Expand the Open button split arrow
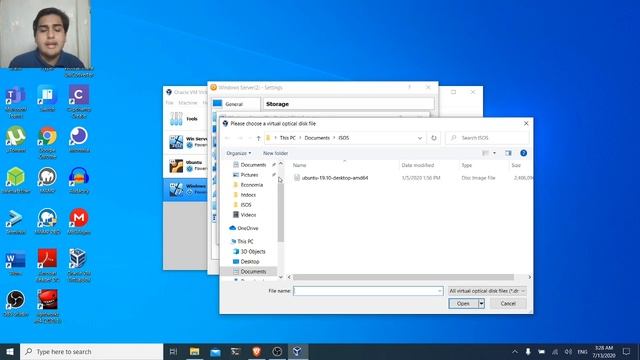Viewport: 640px width, 360px height. coord(482,304)
